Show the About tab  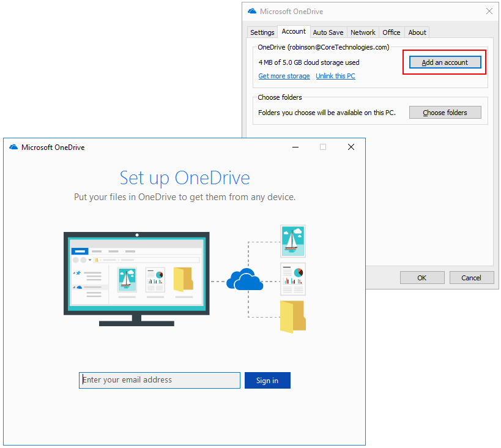417,32
